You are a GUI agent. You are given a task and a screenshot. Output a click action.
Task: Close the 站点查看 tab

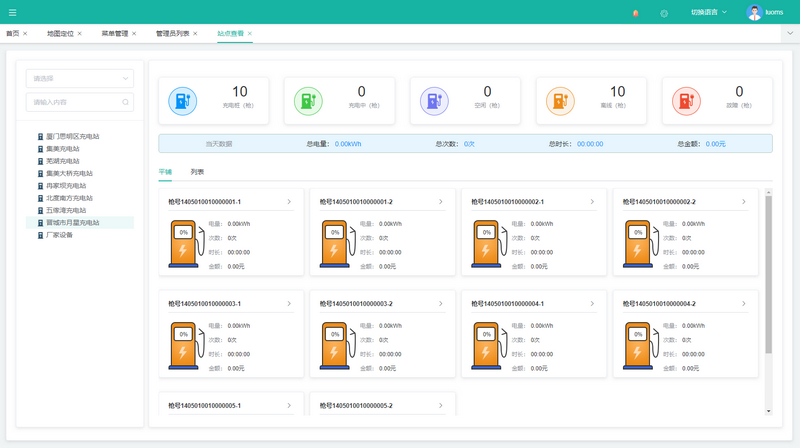pos(249,34)
